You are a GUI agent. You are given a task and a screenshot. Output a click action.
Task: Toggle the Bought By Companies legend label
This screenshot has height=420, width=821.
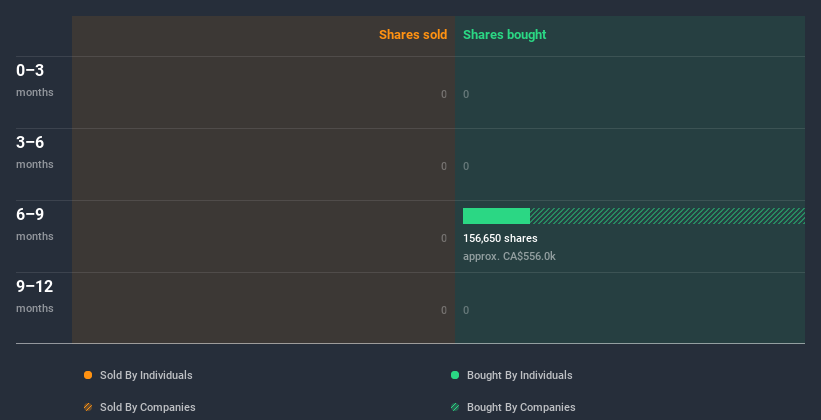point(521,407)
